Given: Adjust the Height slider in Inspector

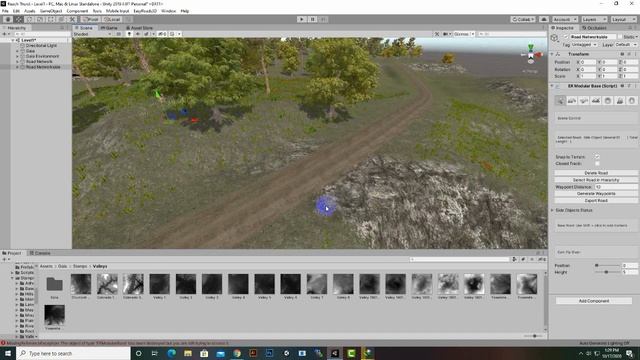Looking at the screenshot, I should pos(607,272).
